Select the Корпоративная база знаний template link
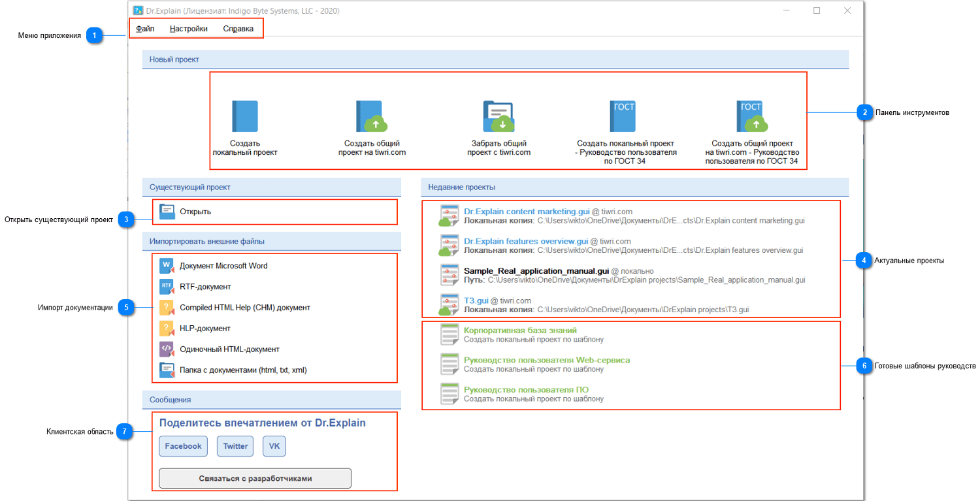This screenshot has width=980, height=501. click(520, 331)
